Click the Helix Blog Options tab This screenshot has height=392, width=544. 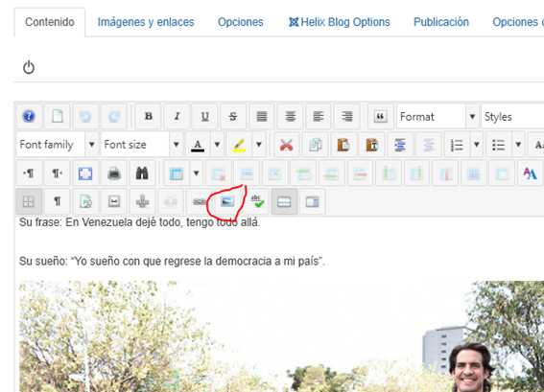pos(340,22)
